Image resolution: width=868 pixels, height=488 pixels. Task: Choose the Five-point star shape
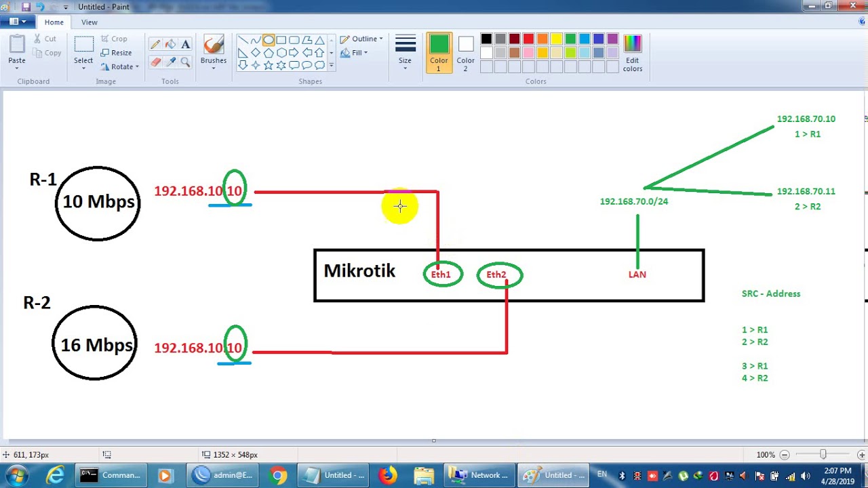tap(269, 65)
